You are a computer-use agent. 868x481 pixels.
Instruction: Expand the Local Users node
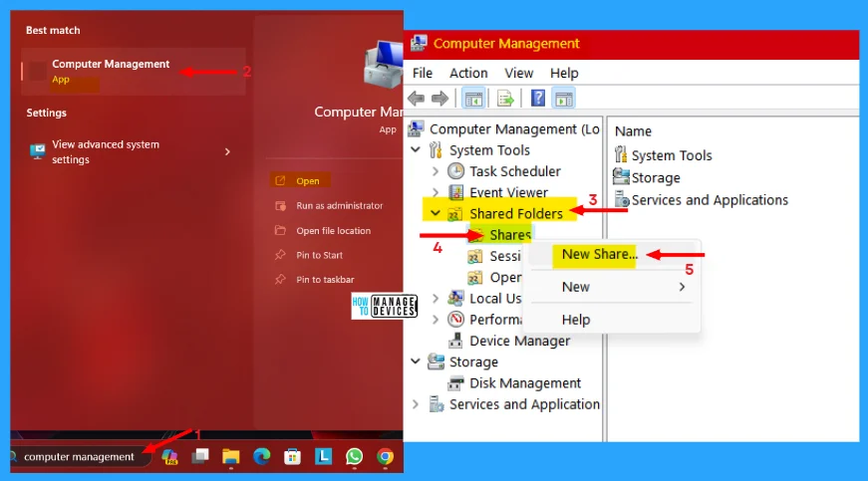pos(435,299)
